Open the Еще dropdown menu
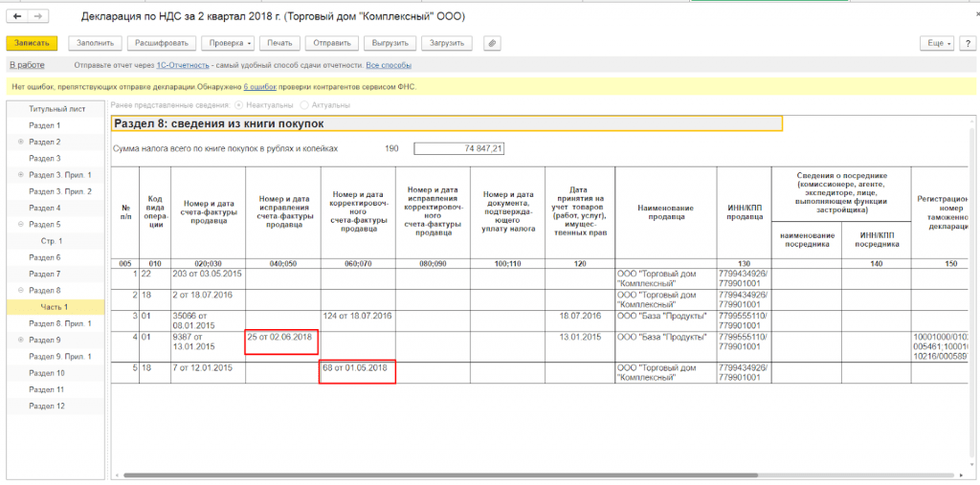 click(x=938, y=43)
